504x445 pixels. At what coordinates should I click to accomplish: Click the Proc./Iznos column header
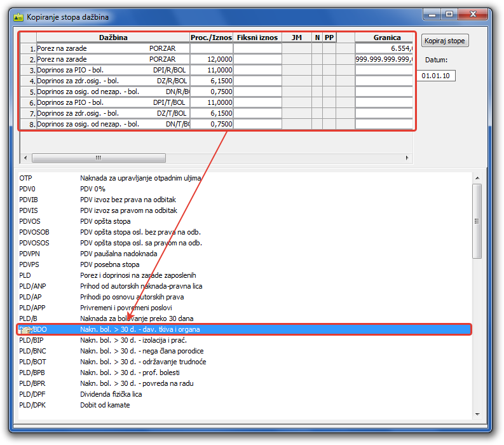tap(211, 38)
